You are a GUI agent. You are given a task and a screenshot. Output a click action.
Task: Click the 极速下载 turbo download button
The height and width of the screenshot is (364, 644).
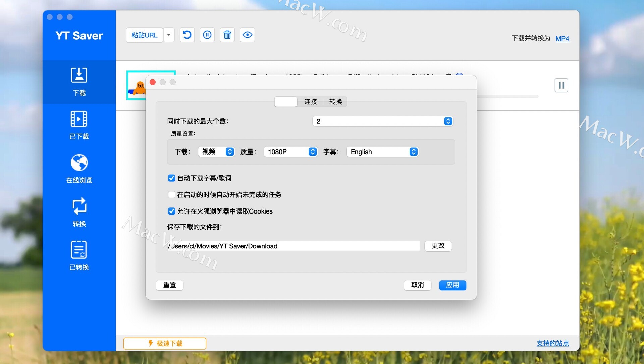pos(165,343)
